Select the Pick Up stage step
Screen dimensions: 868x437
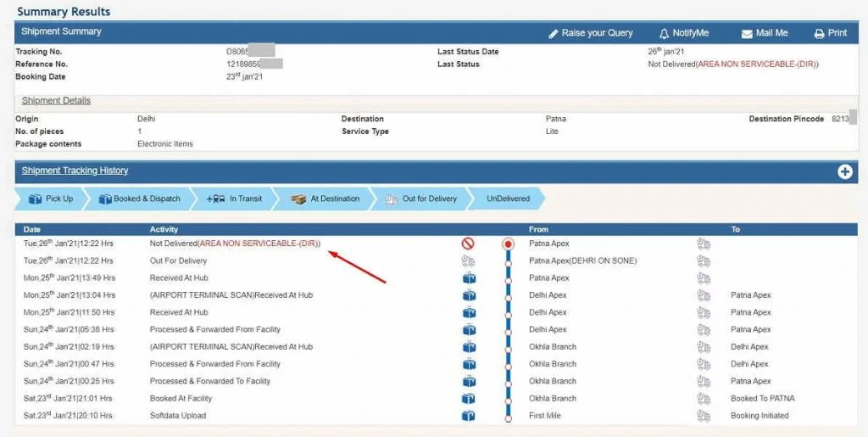click(50, 199)
